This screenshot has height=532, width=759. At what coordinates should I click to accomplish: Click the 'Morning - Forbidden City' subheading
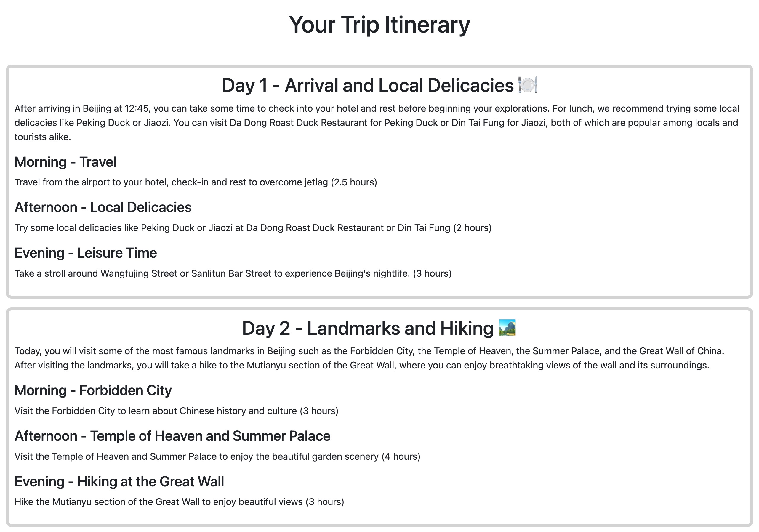[x=93, y=391]
